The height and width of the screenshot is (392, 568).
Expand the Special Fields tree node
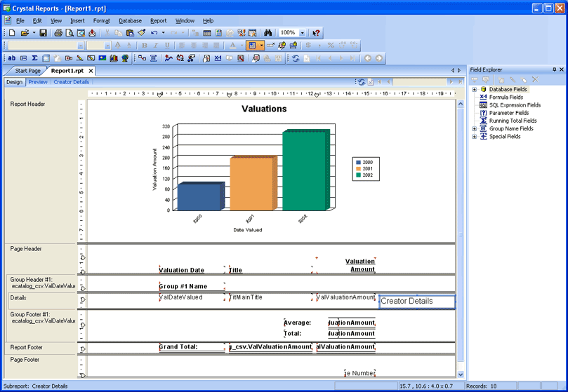[475, 137]
